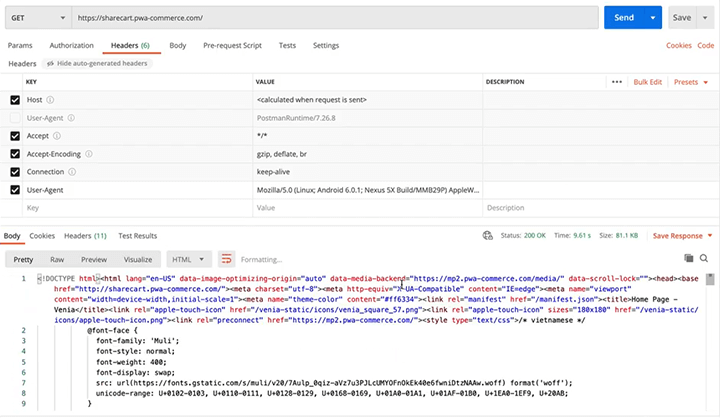Uncheck the Accept header checkbox
The image size is (720, 418).
[15, 136]
